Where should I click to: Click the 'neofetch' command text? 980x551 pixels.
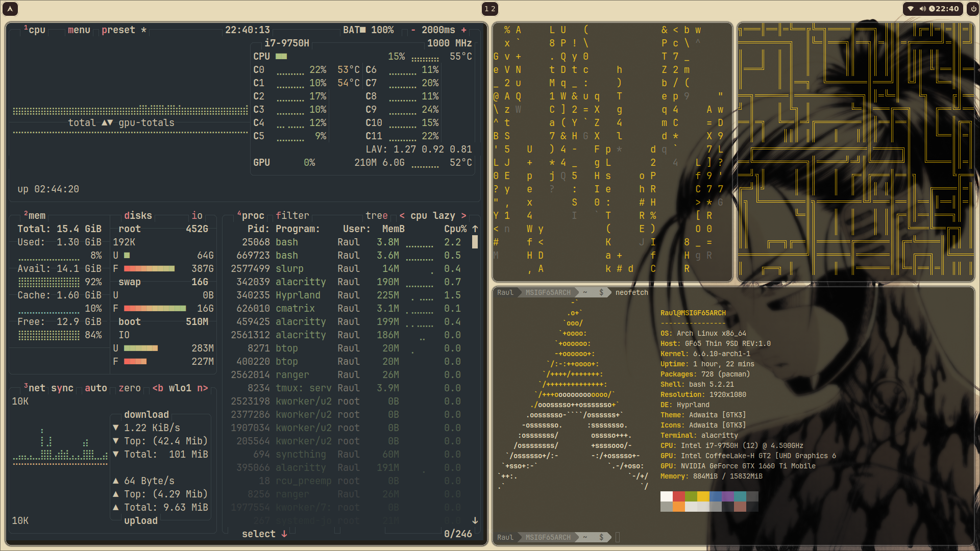[x=632, y=293]
